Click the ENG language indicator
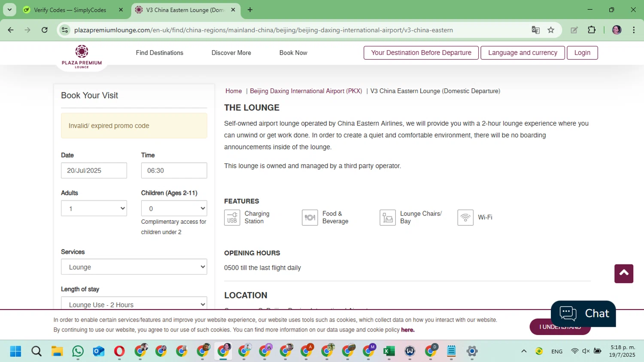 point(557,351)
